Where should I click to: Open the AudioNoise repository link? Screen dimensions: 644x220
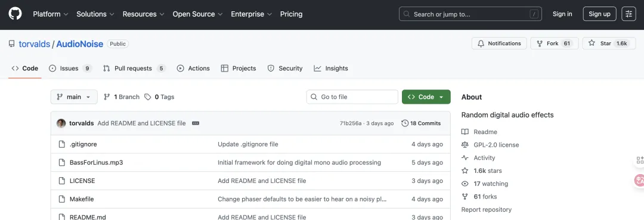coord(80,44)
